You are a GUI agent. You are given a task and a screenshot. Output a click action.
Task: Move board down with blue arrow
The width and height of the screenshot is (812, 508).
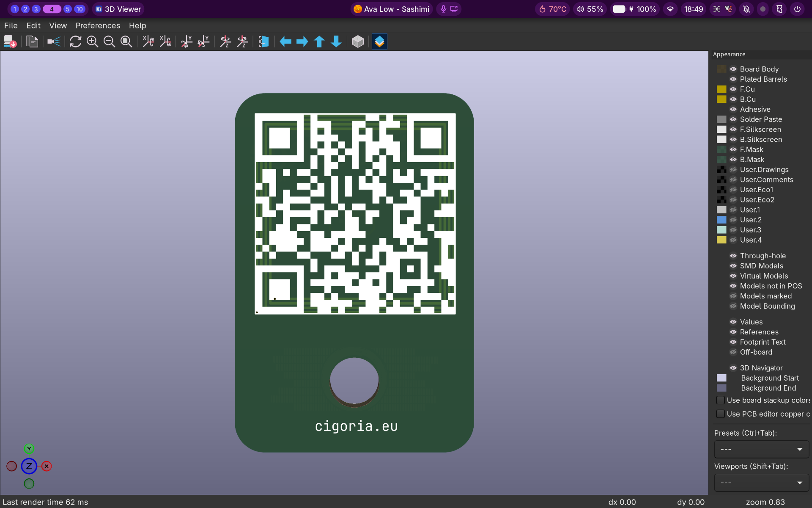tap(336, 41)
